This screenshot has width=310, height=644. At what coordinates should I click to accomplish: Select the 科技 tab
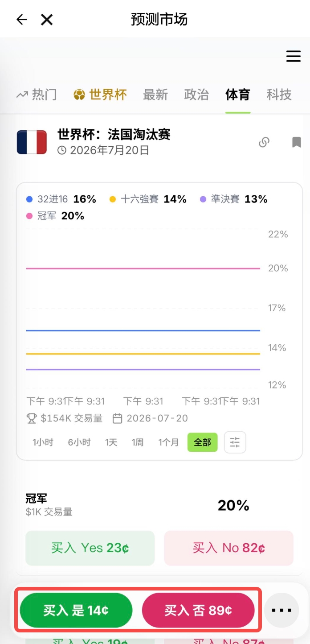pyautogui.click(x=279, y=95)
